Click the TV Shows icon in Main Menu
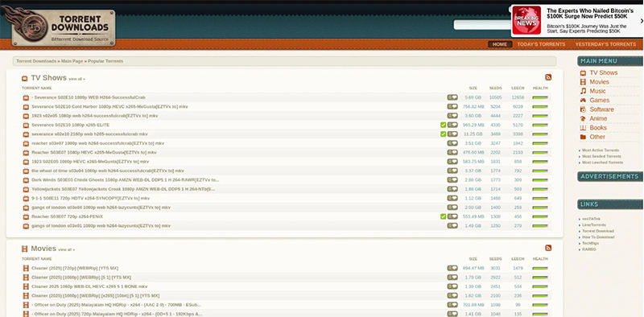 click(583, 72)
